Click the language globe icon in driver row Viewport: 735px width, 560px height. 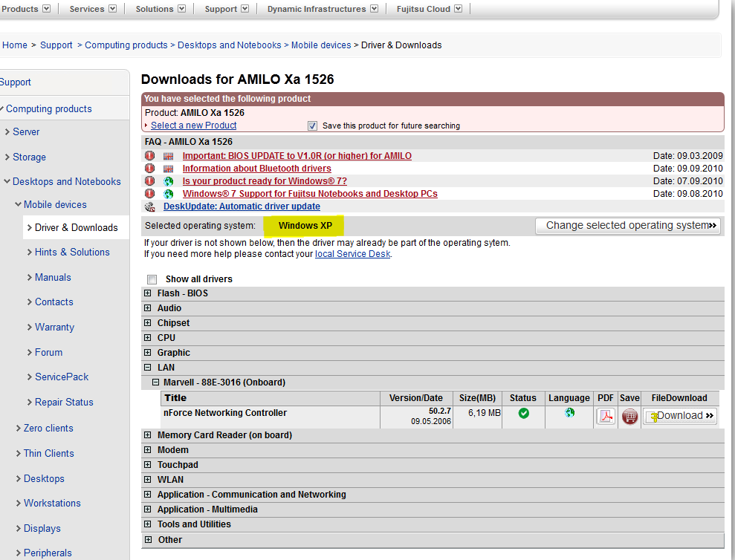coord(569,412)
